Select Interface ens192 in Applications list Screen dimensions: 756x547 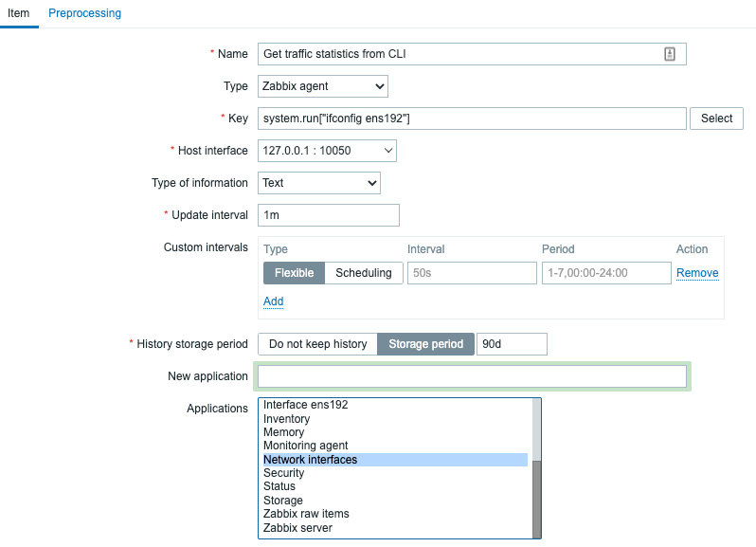coord(395,405)
